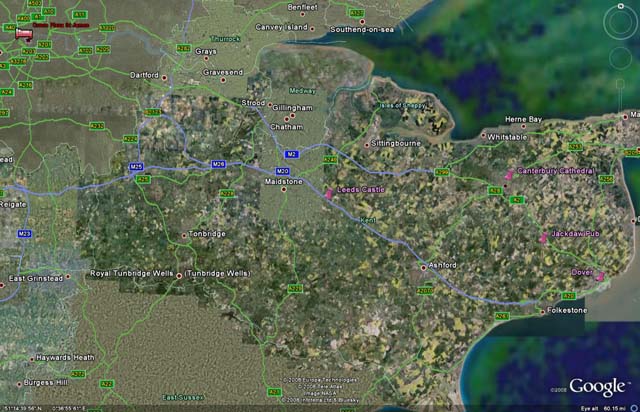This screenshot has width=640, height=412.
Task: Click the Tonbridge town dot marker
Action: (x=184, y=235)
